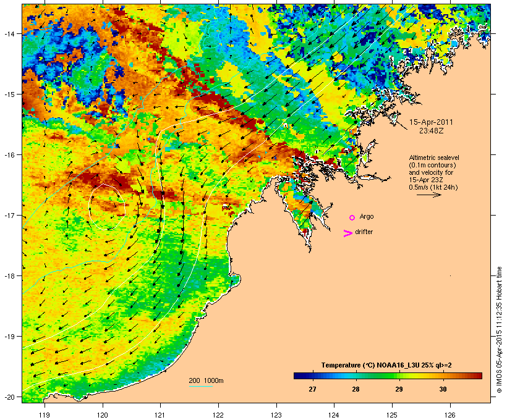Click the 'drifter' legend label
The width and height of the screenshot is (507, 420).
[364, 232]
